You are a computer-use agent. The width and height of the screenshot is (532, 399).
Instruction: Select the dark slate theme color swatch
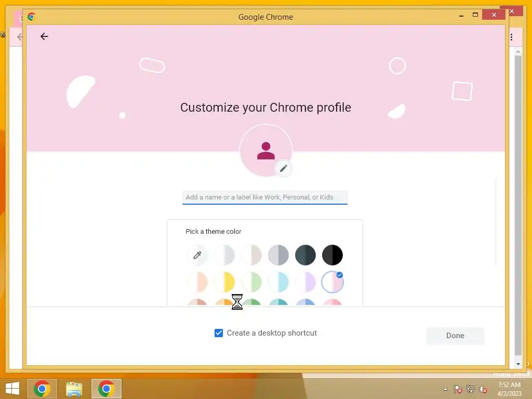click(305, 255)
